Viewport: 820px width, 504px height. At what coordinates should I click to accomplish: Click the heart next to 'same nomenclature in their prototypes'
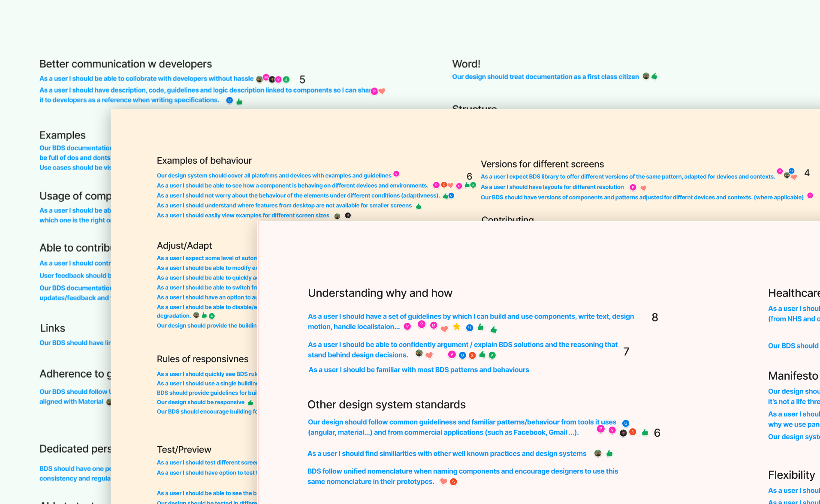pos(443,481)
